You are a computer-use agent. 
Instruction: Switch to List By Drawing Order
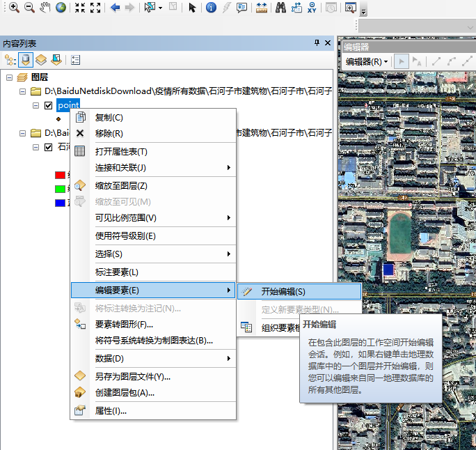(x=10, y=59)
